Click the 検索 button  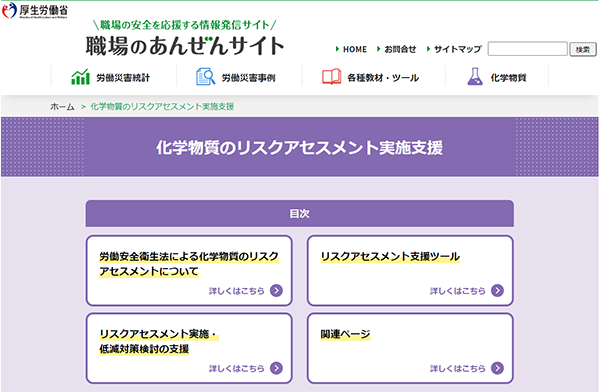coord(583,49)
